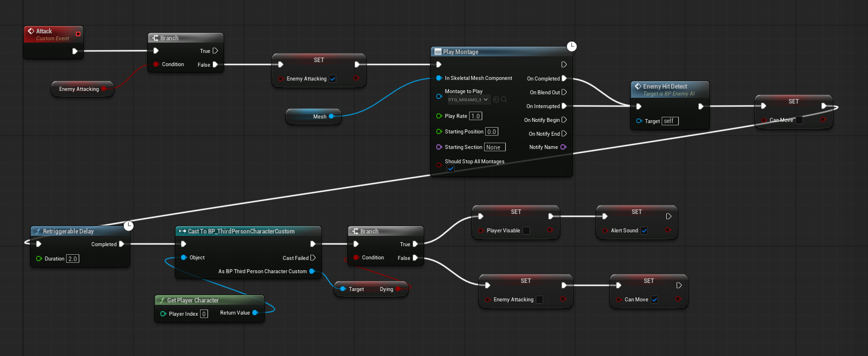Viewport: 868px width, 356px height.
Task: Click the On Blend Out exec pin
Action: 564,92
